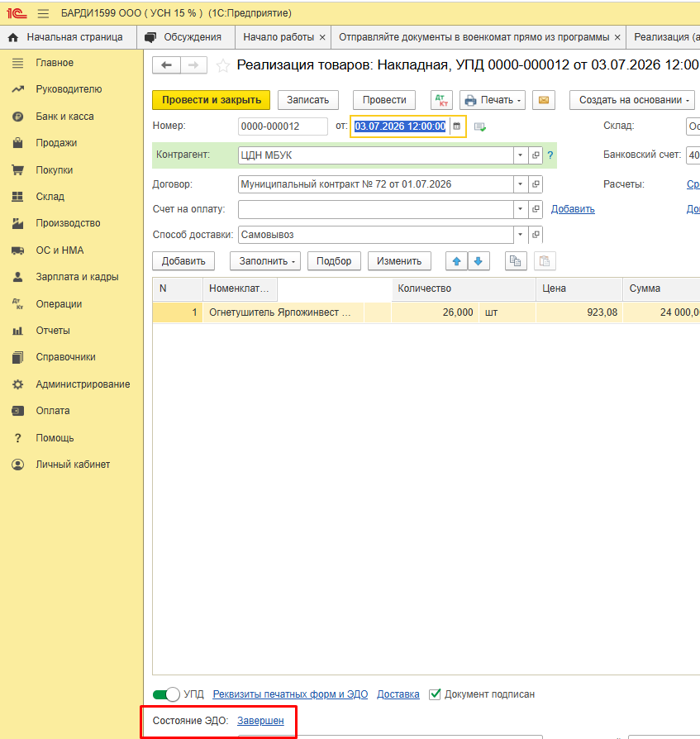Click the Записать button
This screenshot has height=739, width=700.
click(308, 100)
